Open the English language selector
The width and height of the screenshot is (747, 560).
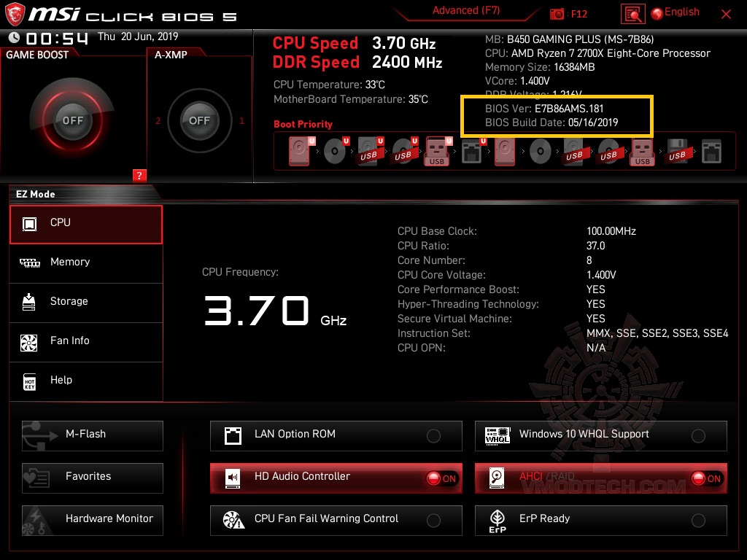[676, 12]
